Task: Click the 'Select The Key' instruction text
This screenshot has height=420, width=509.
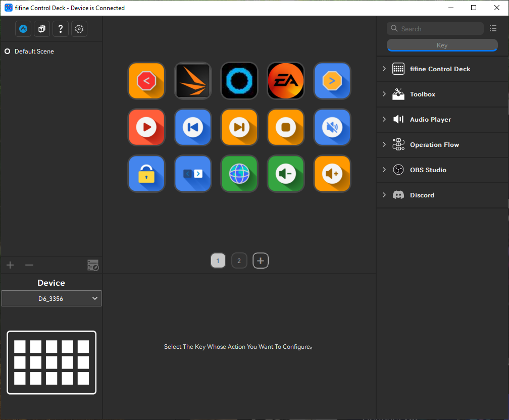Action: pyautogui.click(x=238, y=347)
